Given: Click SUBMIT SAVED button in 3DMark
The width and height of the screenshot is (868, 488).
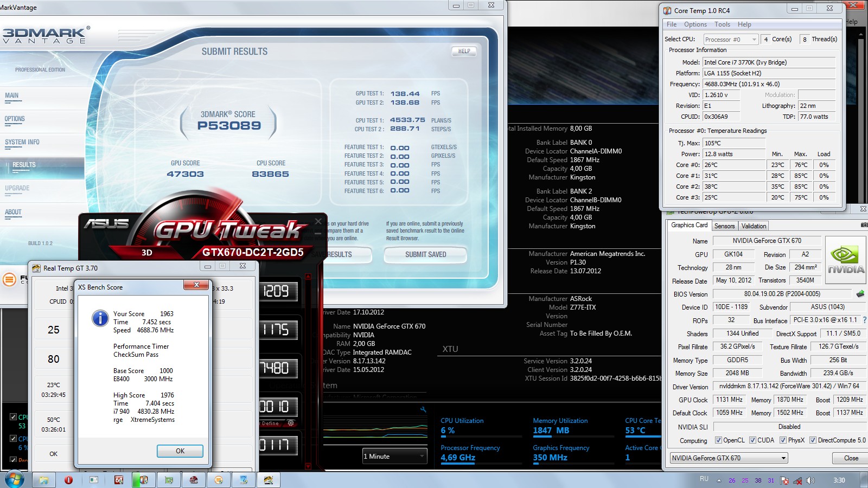Looking at the screenshot, I should (425, 254).
